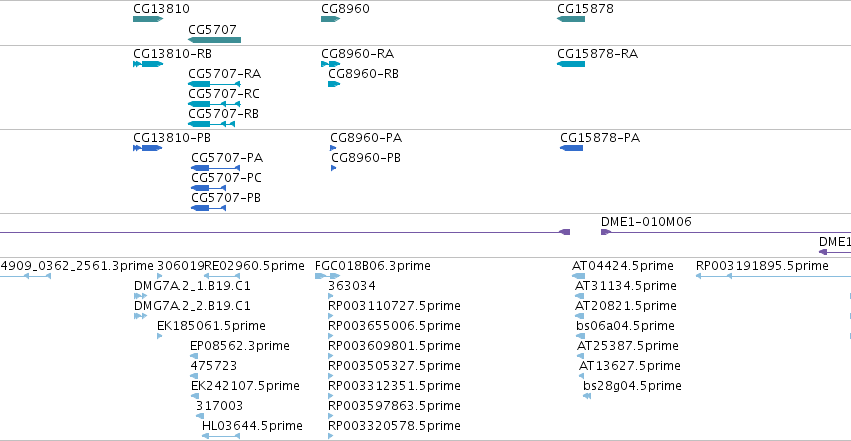Image resolution: width=851 pixels, height=441 pixels.
Task: Click the CG15878-PA coding bar
Action: [571, 148]
